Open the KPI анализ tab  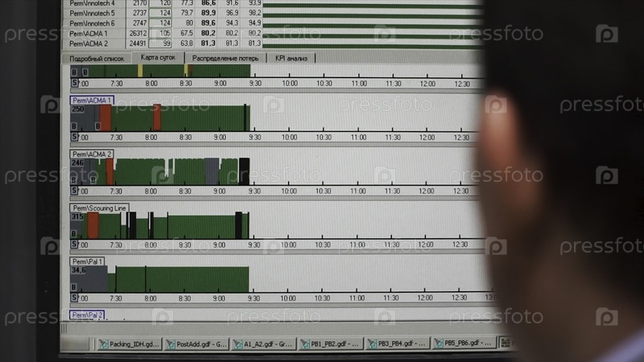point(291,59)
